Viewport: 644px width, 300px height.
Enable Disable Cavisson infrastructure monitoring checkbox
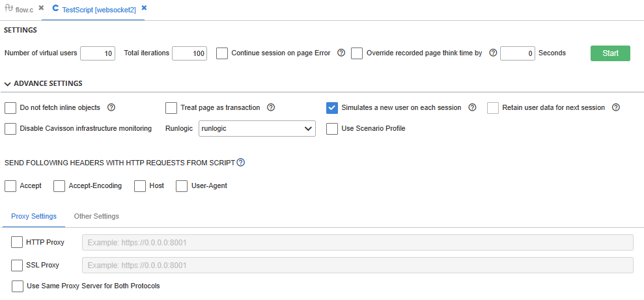click(10, 128)
